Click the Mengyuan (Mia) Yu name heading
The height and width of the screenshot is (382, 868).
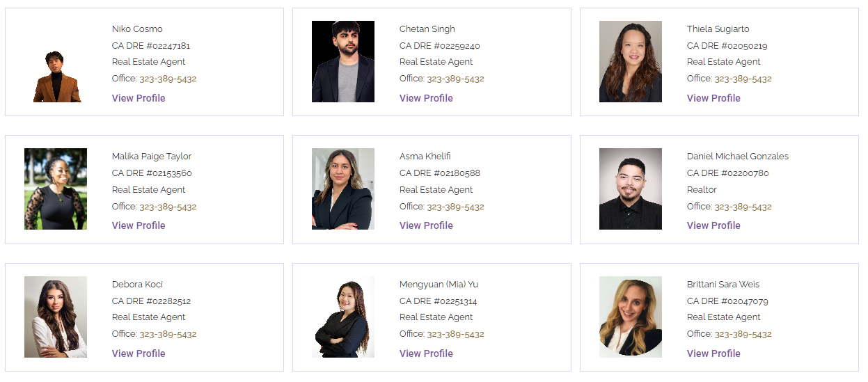439,284
